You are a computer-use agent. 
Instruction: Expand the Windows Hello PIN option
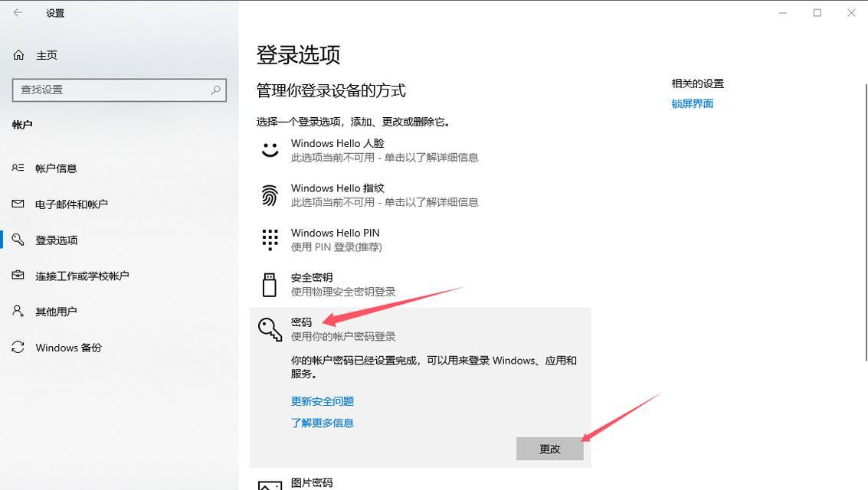click(420, 240)
